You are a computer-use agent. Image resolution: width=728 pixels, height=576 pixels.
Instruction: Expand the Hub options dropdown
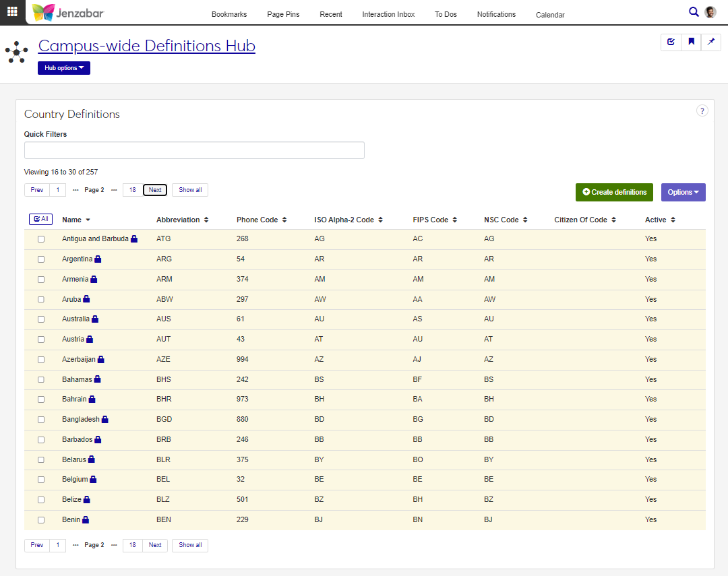64,68
